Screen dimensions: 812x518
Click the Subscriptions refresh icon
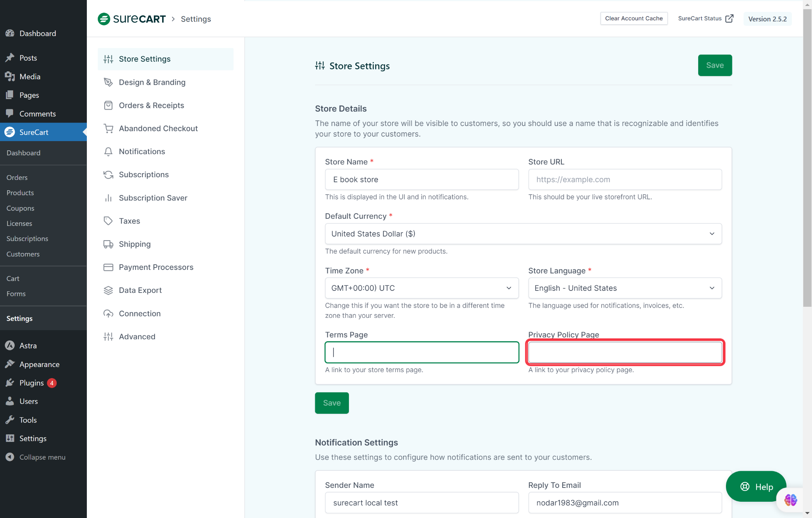coord(108,175)
